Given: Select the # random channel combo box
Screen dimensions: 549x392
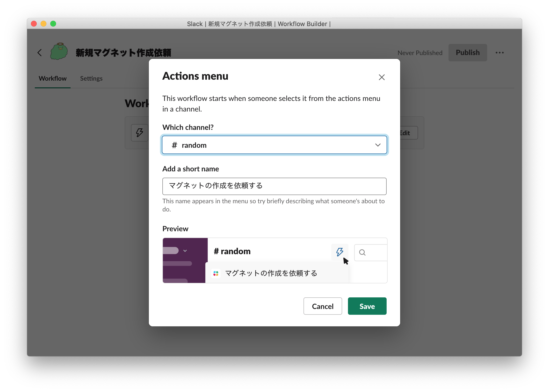Looking at the screenshot, I should [266, 145].
